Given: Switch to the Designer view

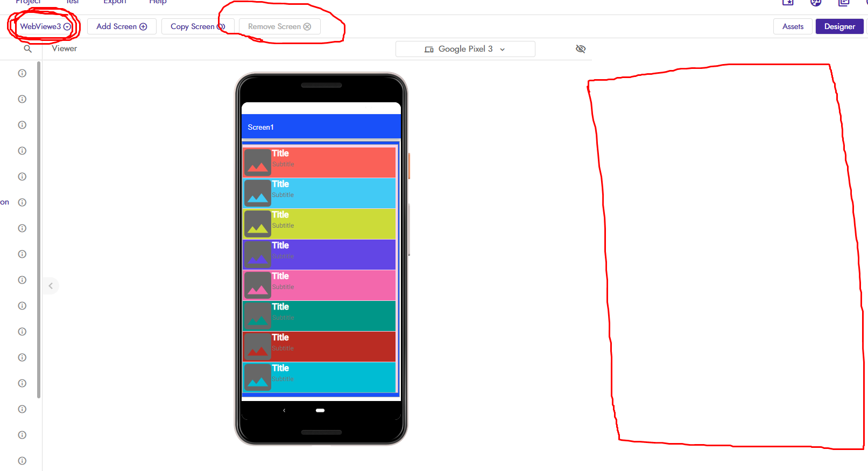Looking at the screenshot, I should [839, 26].
